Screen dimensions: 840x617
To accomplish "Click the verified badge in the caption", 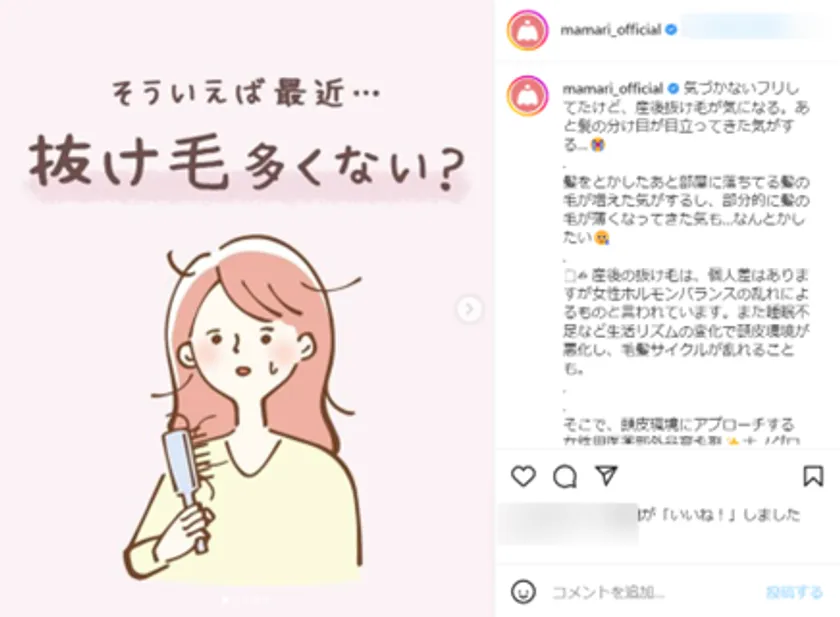I will pos(673,88).
